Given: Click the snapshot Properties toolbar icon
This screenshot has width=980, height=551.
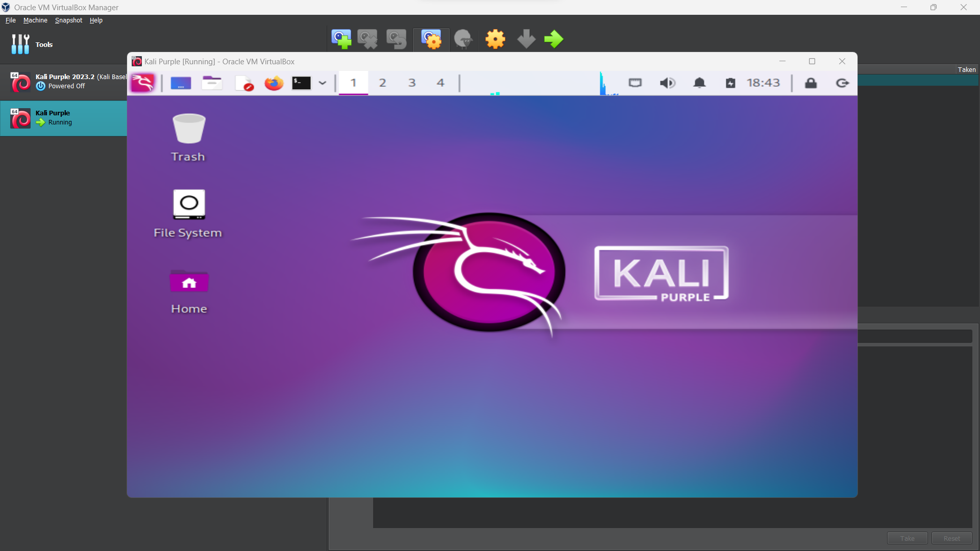Looking at the screenshot, I should tap(431, 39).
